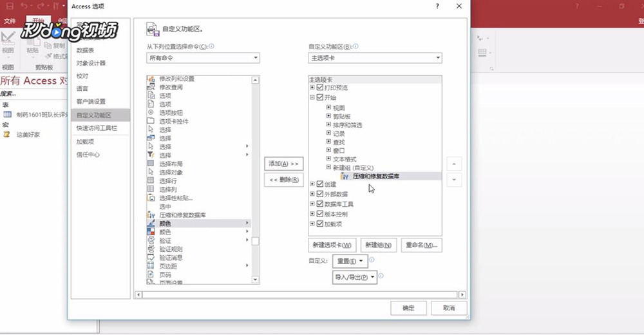Open the 信任中心 options category
The image size is (644, 335).
pyautogui.click(x=88, y=155)
